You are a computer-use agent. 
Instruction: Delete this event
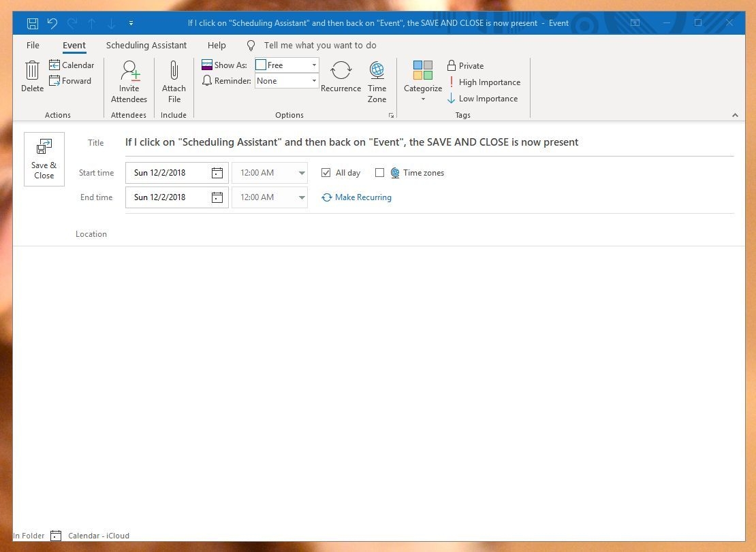(32, 76)
